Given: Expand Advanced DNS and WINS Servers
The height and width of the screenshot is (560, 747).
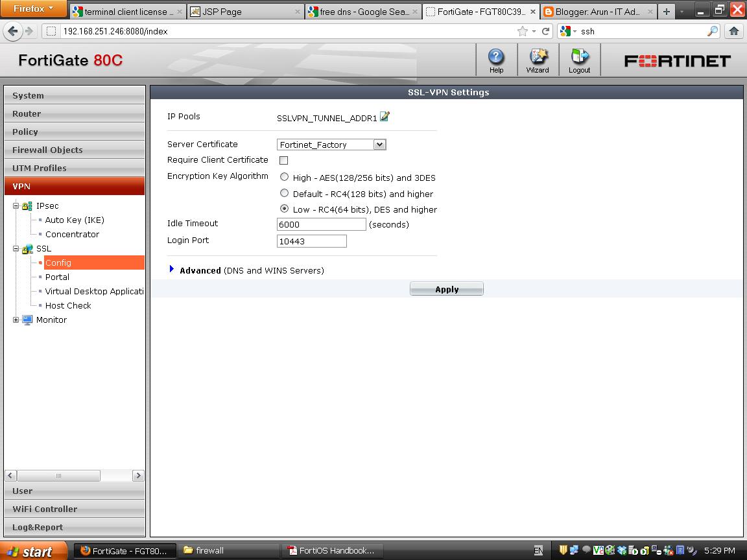Looking at the screenshot, I should 171,270.
